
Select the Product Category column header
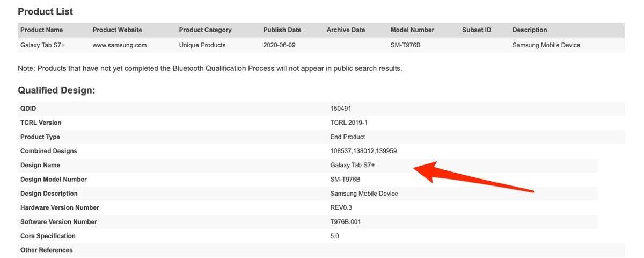pos(205,30)
